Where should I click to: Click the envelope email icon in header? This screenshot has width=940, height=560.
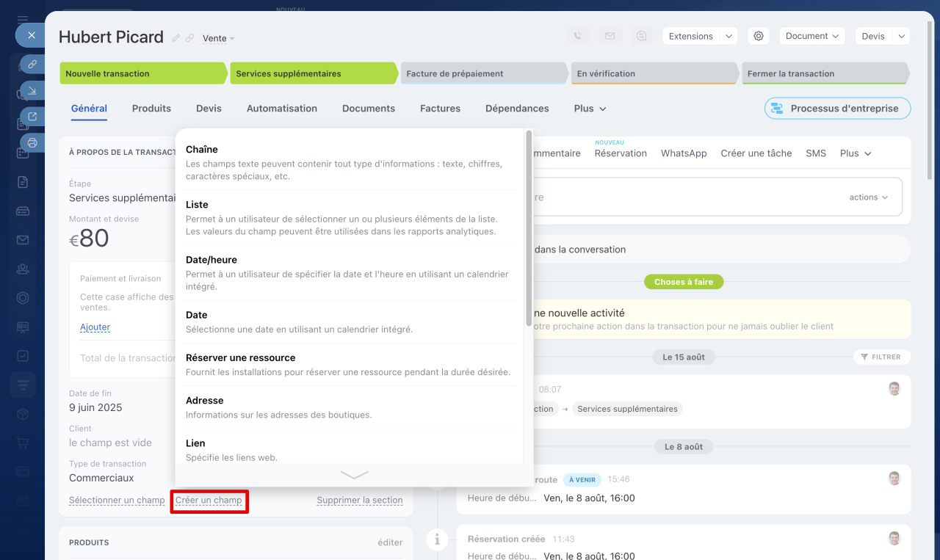click(610, 36)
